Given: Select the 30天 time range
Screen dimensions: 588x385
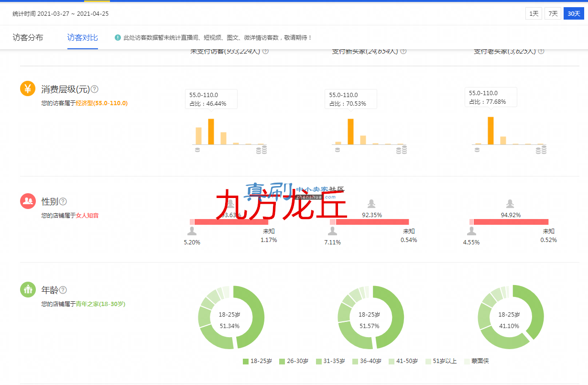Looking at the screenshot, I should click(574, 13).
